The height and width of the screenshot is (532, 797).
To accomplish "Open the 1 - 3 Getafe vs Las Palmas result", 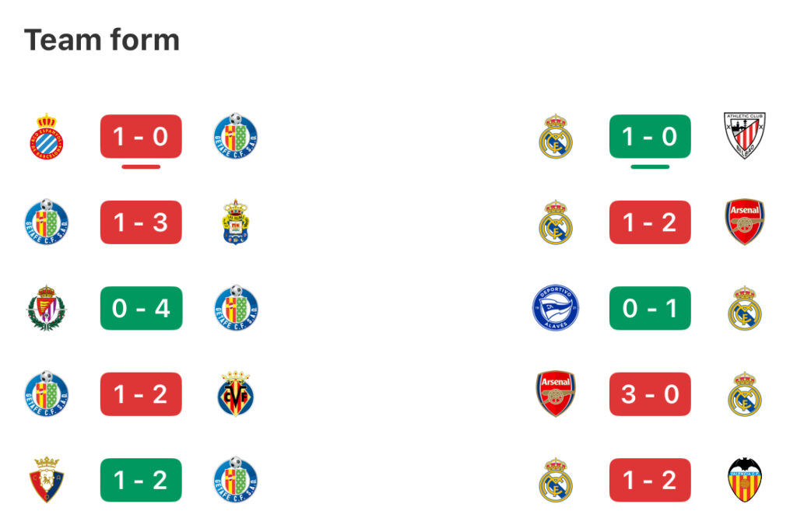I will (x=141, y=222).
